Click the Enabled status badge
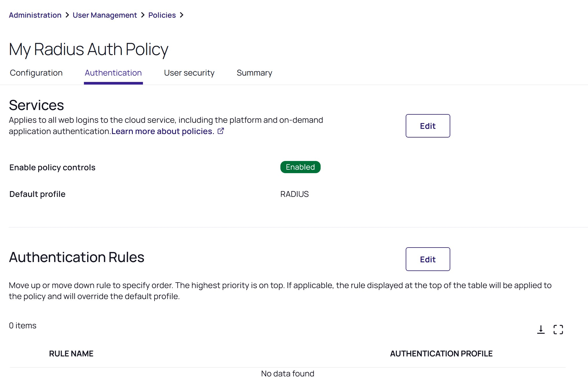The height and width of the screenshot is (390, 588). (300, 167)
